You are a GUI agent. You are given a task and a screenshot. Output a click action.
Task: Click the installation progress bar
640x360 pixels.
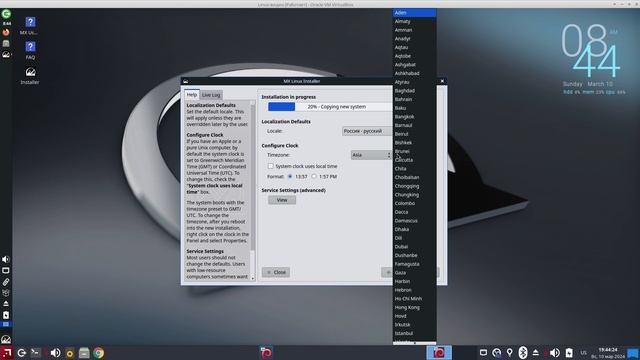click(330, 107)
